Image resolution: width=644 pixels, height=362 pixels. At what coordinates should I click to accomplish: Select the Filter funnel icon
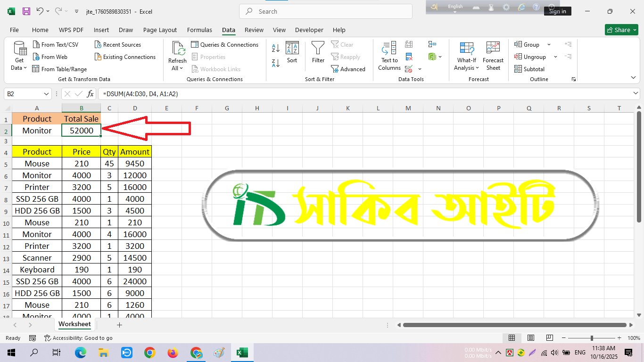318,52
